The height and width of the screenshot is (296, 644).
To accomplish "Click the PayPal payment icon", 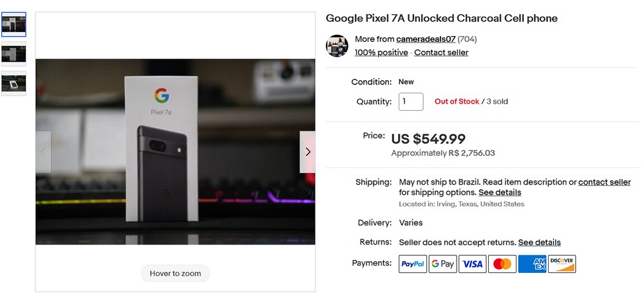I will [x=413, y=264].
